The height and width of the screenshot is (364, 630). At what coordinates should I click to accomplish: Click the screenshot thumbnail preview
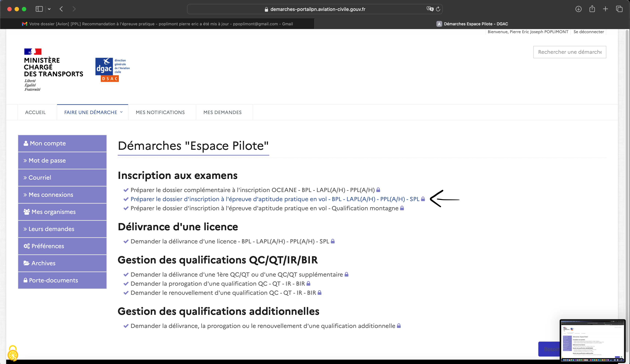(592, 340)
